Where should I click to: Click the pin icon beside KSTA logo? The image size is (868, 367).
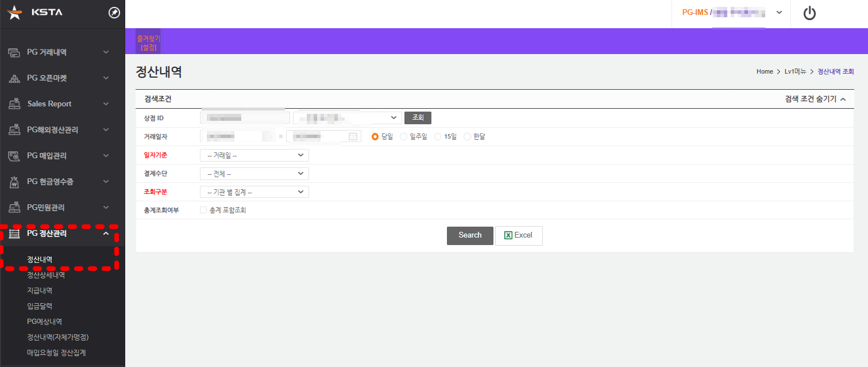pyautogui.click(x=114, y=13)
